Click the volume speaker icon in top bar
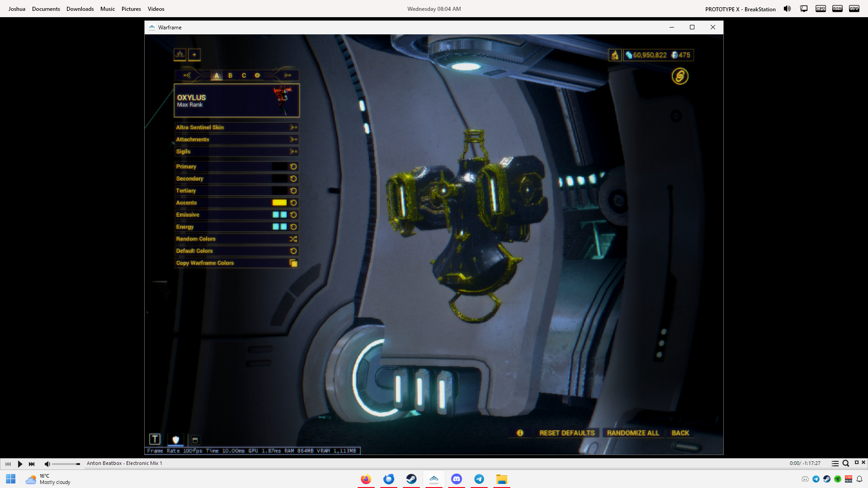The image size is (868, 488). pos(787,9)
